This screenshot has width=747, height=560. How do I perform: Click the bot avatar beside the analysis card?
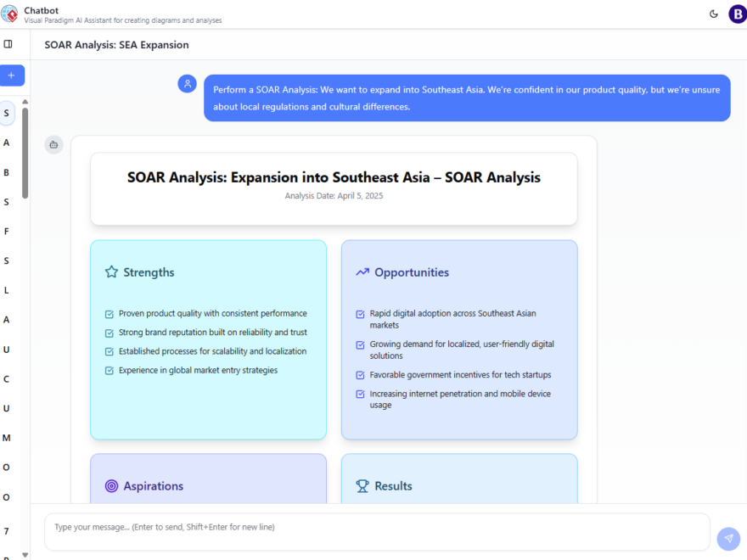click(x=53, y=144)
